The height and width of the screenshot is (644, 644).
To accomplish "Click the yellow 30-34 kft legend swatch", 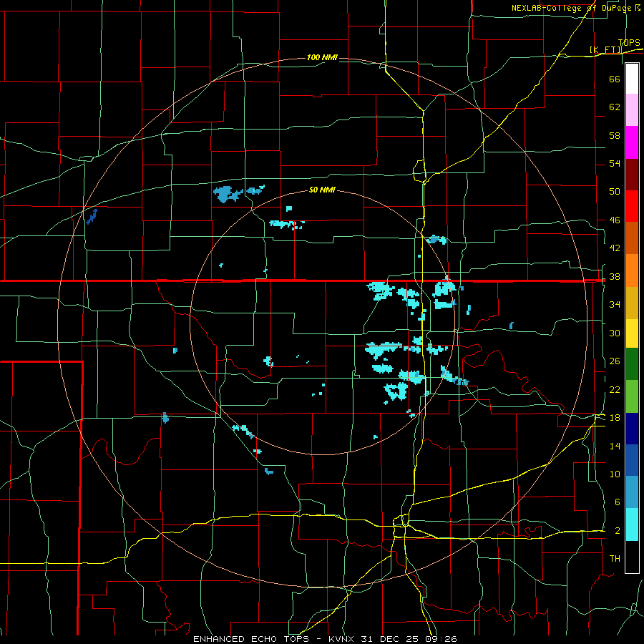I will [632, 333].
